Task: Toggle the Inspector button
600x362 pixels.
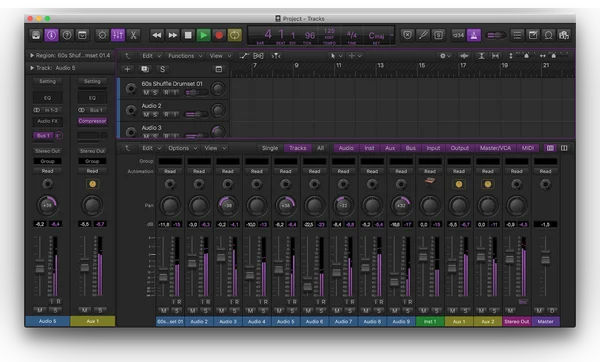Action: [51, 35]
